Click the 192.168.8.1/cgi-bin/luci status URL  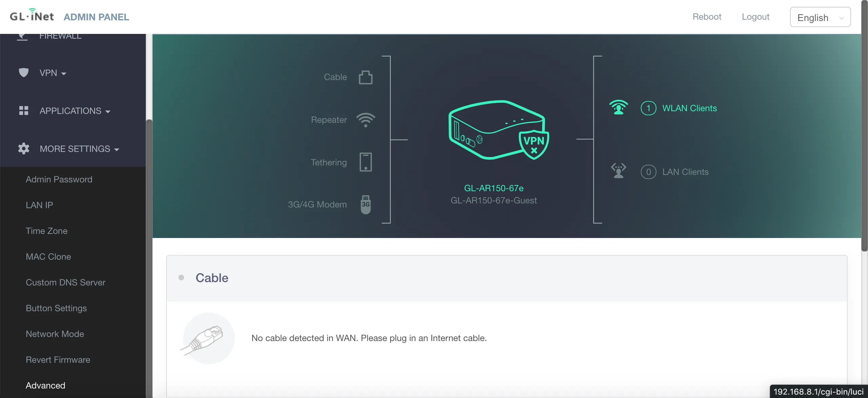pos(818,392)
